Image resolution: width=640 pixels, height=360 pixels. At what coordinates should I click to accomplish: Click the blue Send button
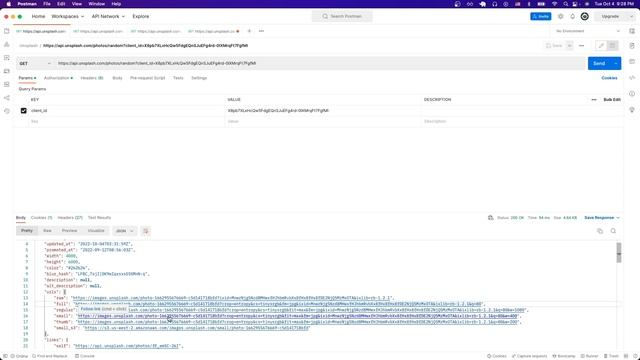coord(599,63)
